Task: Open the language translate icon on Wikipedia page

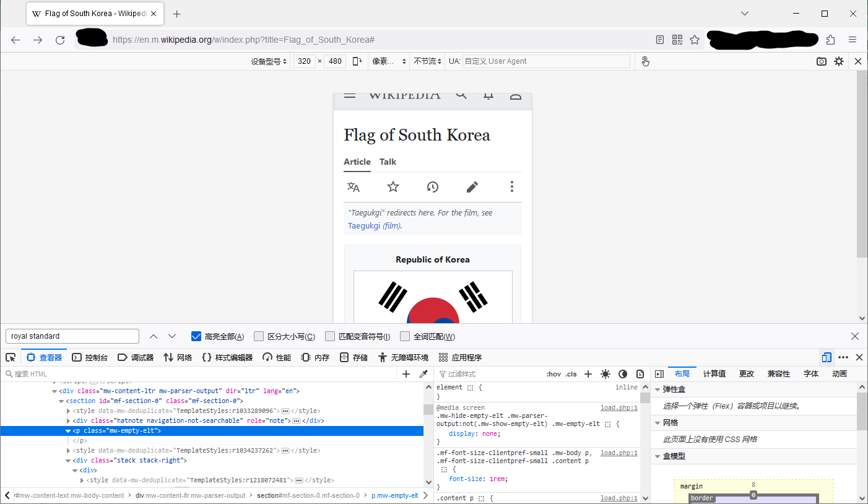Action: tap(354, 187)
